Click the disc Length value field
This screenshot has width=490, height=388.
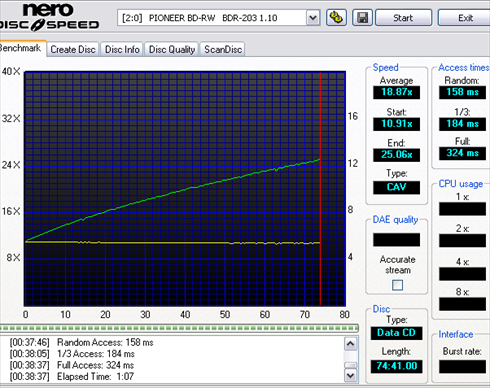click(396, 366)
